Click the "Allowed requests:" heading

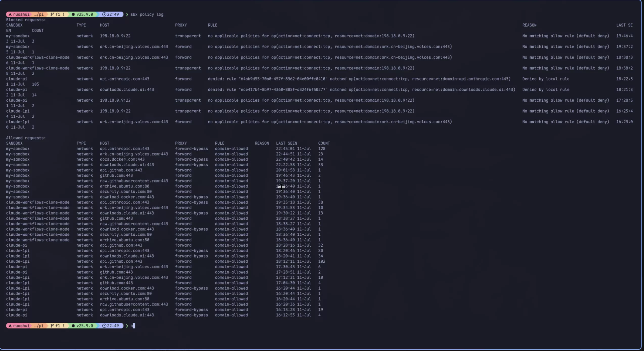[26, 138]
